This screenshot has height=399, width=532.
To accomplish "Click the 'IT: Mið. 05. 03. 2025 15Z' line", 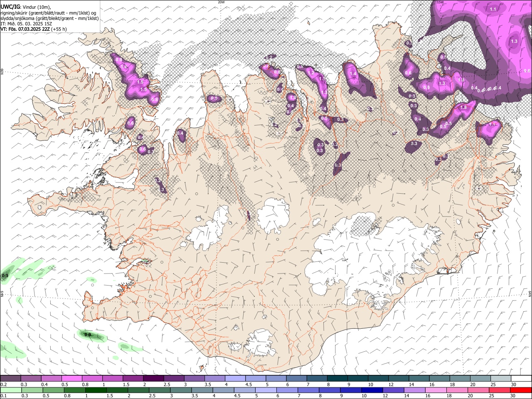I will pyautogui.click(x=26, y=24).
